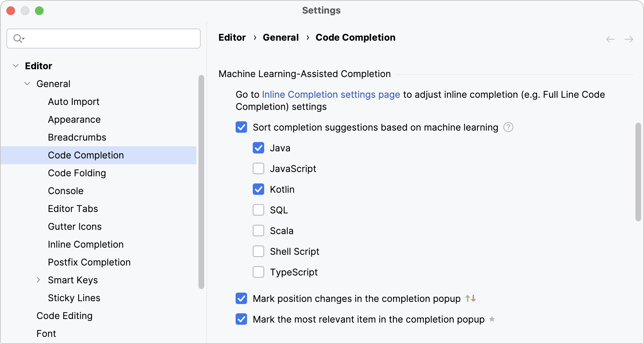
Task: Collapse the Editor section
Action: 16,65
